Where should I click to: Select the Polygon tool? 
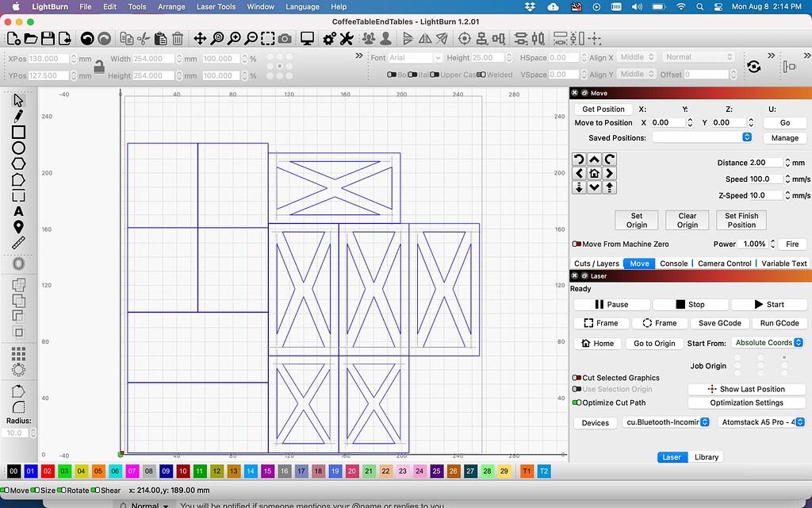click(x=19, y=163)
